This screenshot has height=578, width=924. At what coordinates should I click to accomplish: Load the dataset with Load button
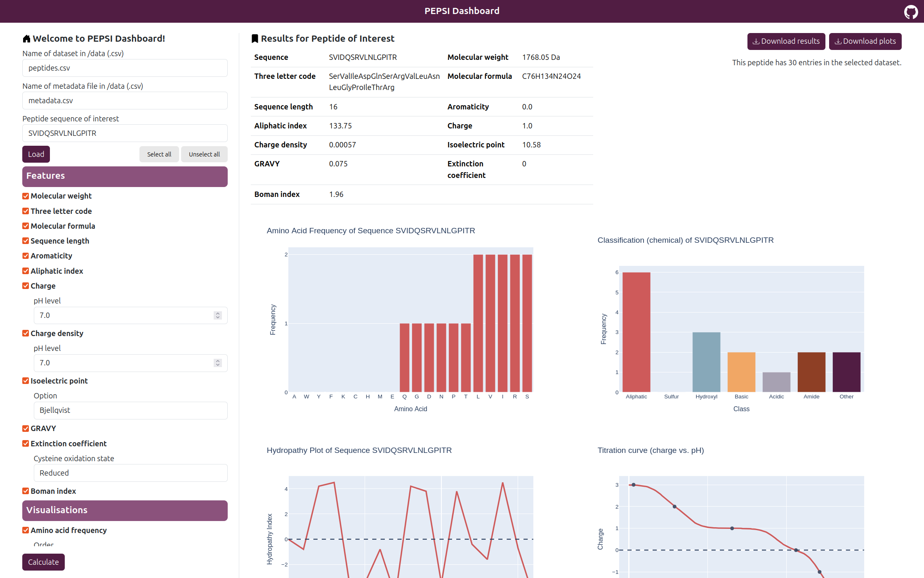point(36,154)
